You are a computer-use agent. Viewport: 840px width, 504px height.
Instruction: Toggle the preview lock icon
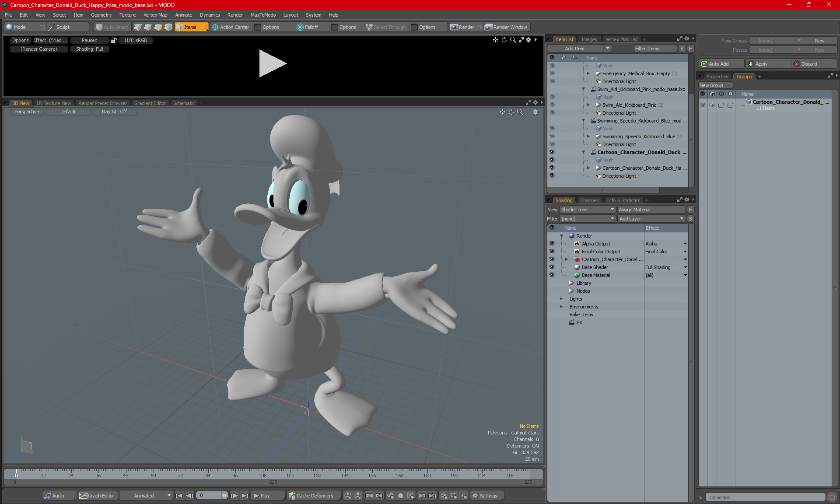(114, 40)
